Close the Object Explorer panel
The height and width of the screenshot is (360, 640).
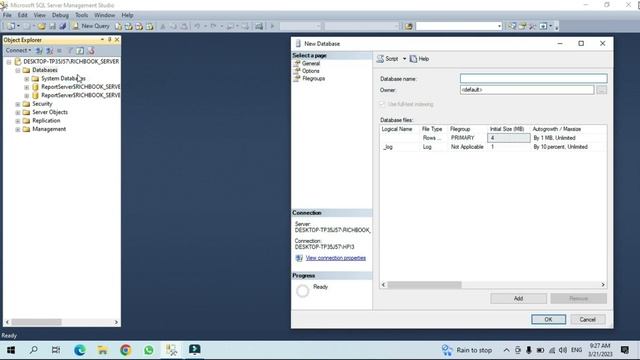pyautogui.click(x=117, y=40)
